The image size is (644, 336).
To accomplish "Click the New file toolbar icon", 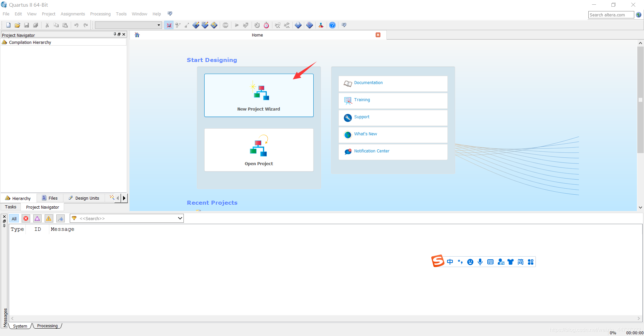I will point(8,25).
